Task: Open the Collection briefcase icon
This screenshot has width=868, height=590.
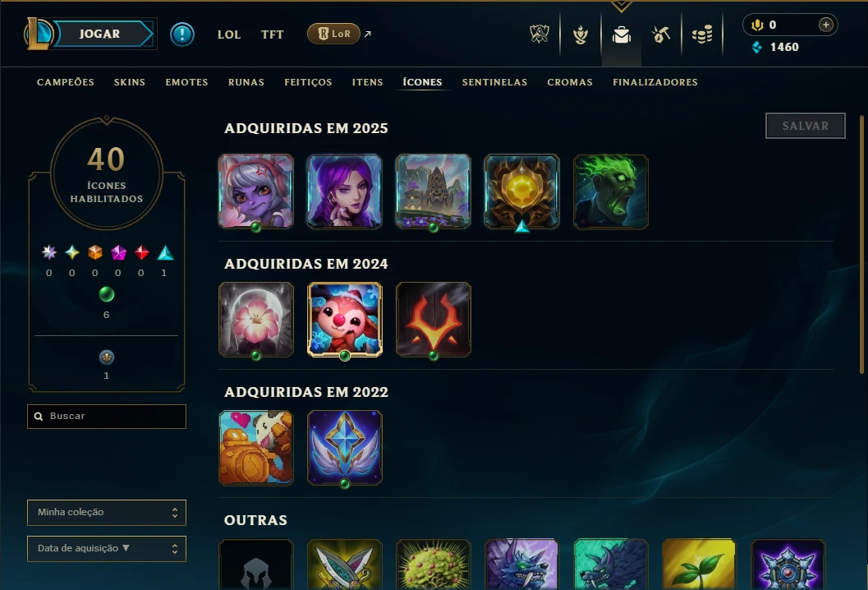Action: click(x=621, y=35)
